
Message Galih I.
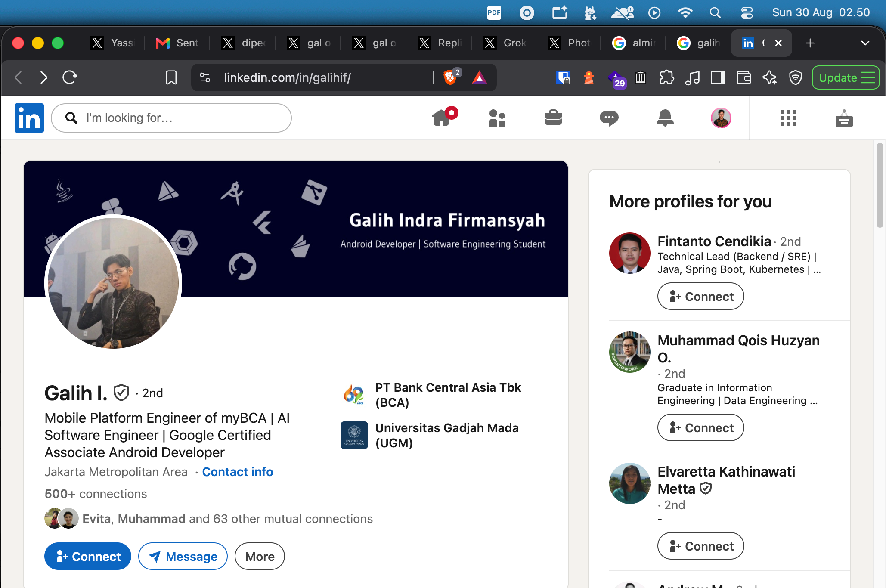[x=183, y=556]
